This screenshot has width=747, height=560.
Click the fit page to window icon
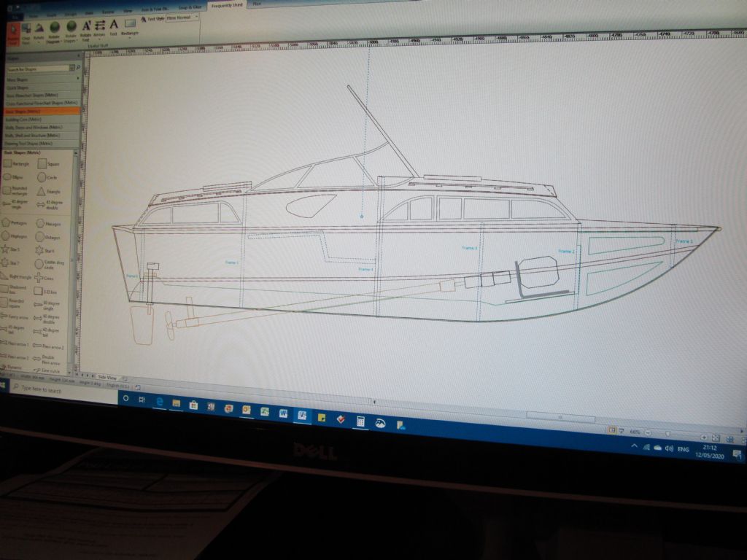(x=715, y=437)
